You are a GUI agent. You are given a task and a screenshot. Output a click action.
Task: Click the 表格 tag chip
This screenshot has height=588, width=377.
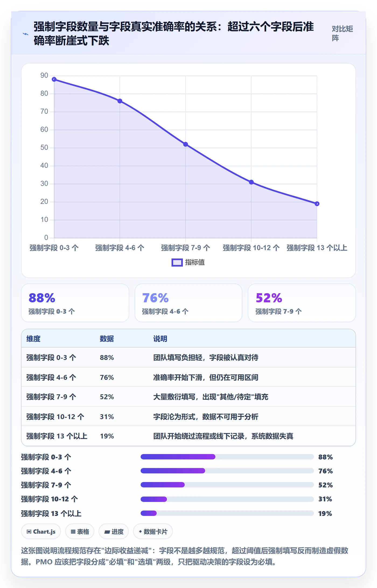(x=80, y=532)
